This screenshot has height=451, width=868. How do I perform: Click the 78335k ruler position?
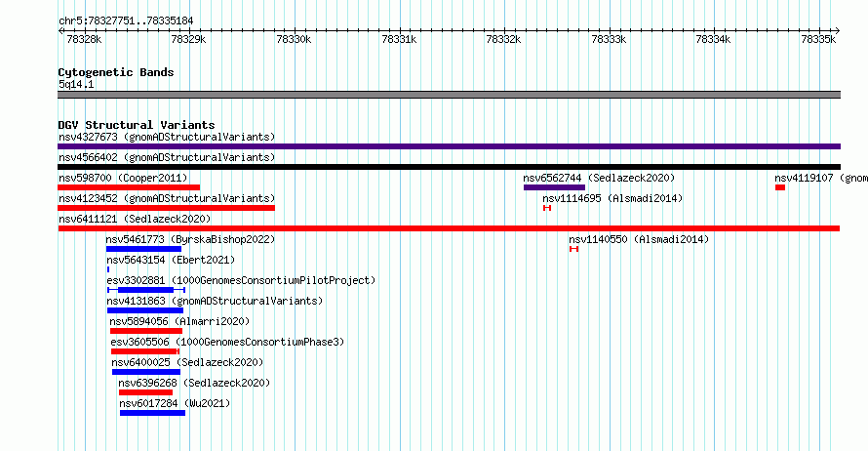pyautogui.click(x=818, y=39)
